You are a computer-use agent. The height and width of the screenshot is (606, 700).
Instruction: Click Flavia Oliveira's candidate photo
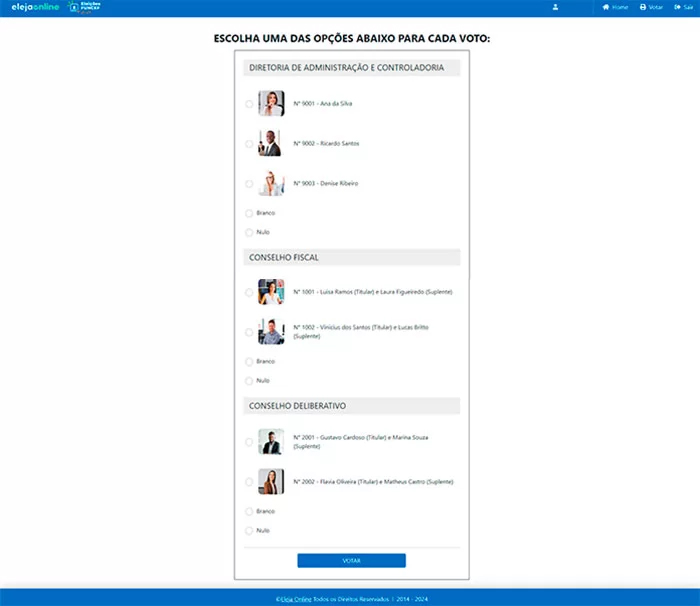271,482
